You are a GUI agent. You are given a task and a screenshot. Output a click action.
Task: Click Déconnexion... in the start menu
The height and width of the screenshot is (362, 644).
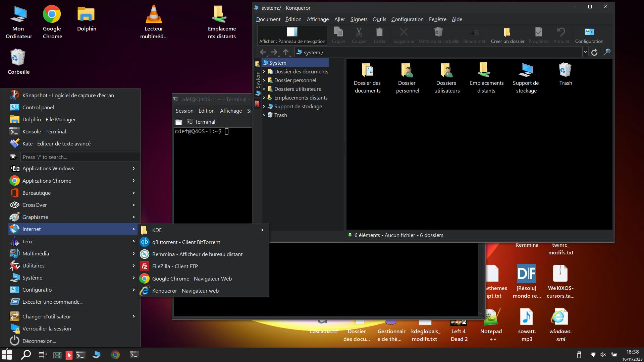point(39,341)
